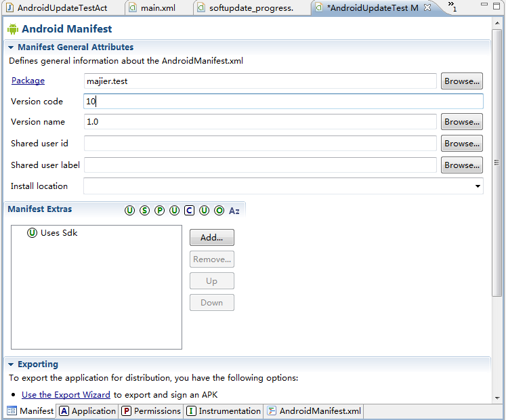The width and height of the screenshot is (506, 420).
Task: Toggle the U filter icon between C and O
Action: [204, 211]
